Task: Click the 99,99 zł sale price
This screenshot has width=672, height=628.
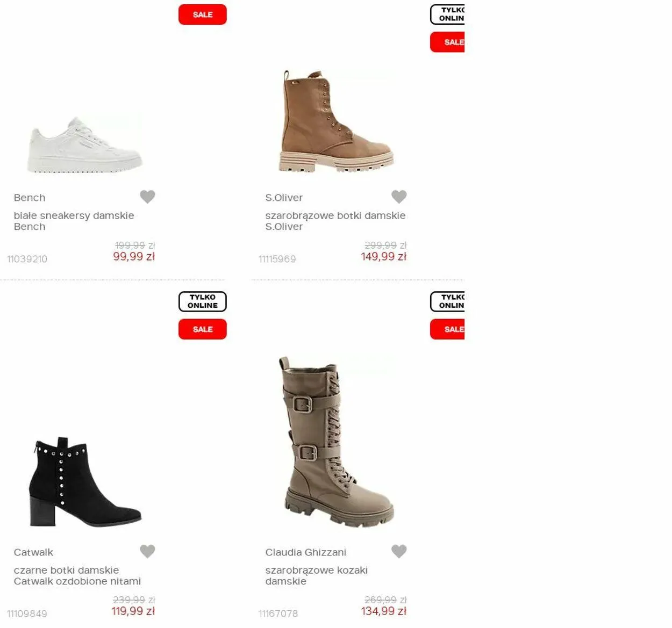Action: click(134, 257)
